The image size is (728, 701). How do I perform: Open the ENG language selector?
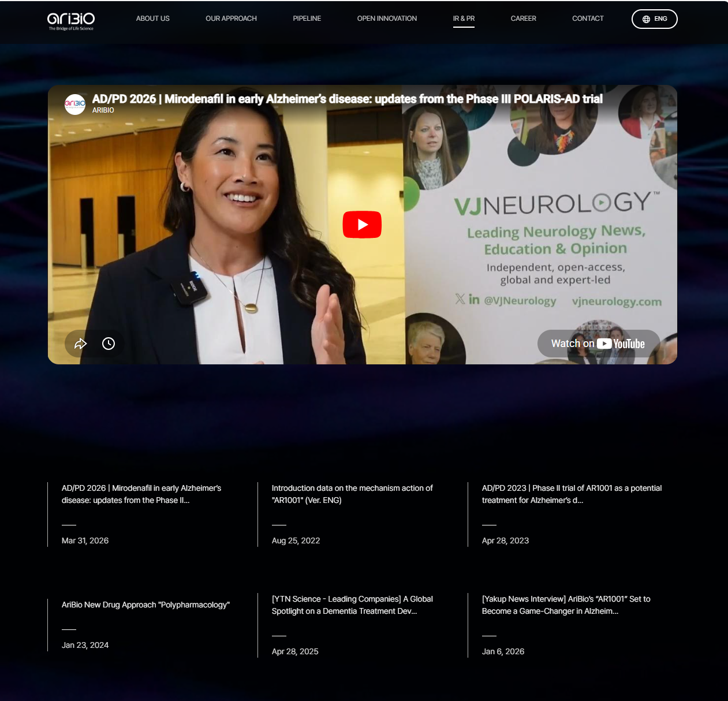coord(655,19)
